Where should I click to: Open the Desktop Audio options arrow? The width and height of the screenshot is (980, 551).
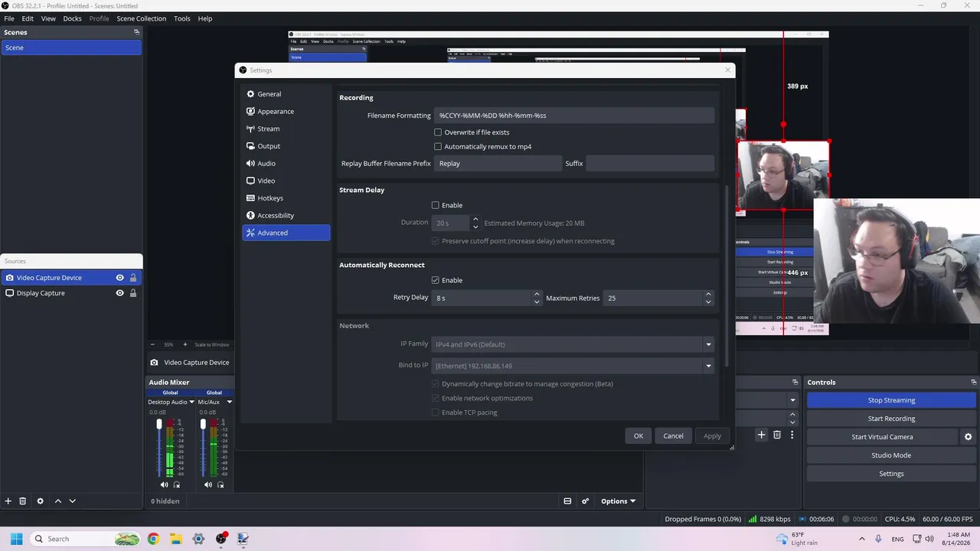(191, 402)
